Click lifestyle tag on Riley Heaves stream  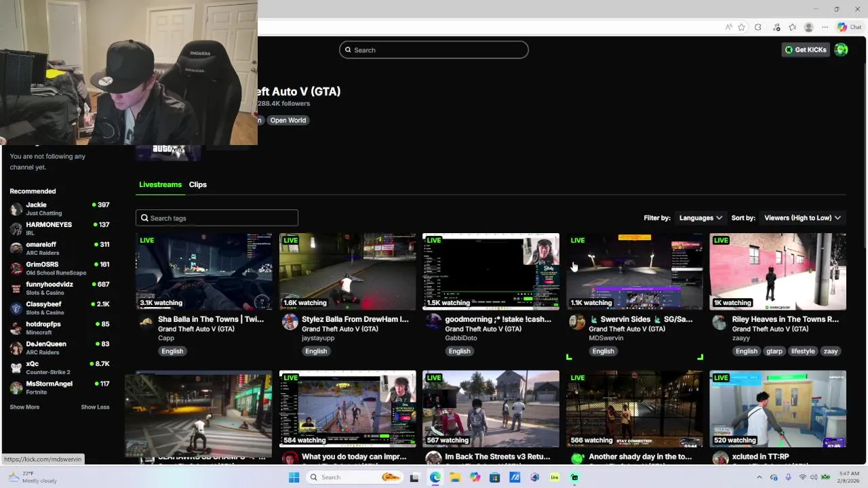(803, 351)
